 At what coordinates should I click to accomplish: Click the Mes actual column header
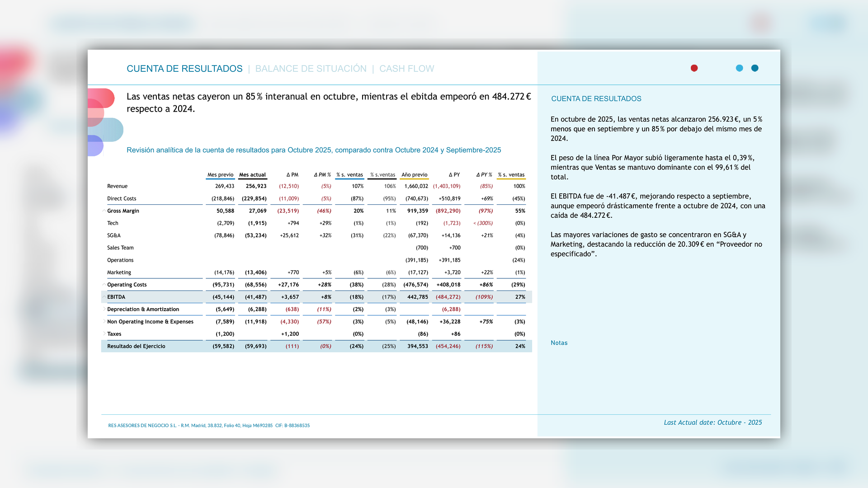pyautogui.click(x=252, y=175)
